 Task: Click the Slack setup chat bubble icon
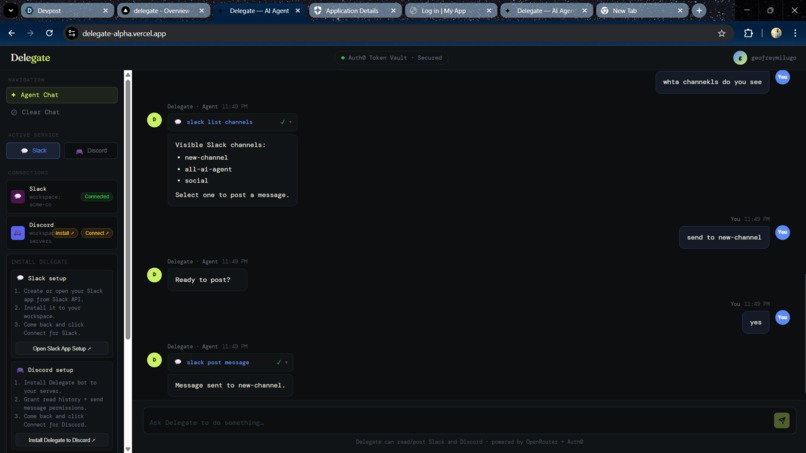point(20,278)
